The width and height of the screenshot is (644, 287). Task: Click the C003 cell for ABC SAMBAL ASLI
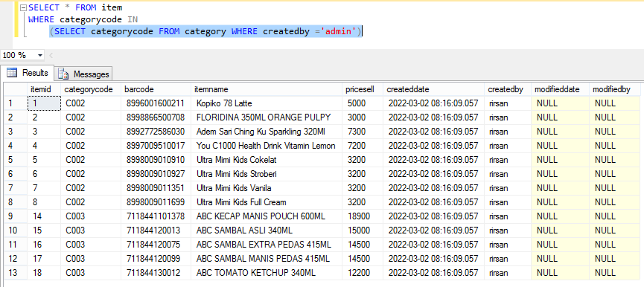click(x=91, y=230)
